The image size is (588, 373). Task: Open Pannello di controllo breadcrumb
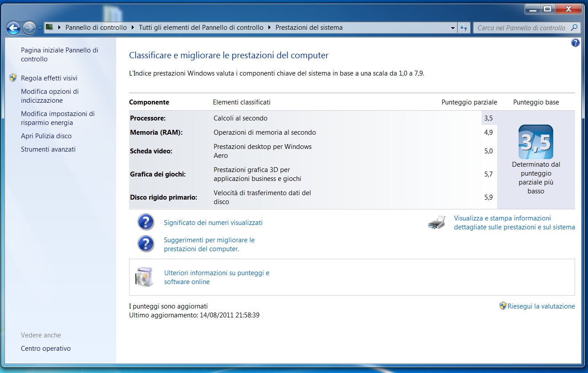(x=96, y=28)
